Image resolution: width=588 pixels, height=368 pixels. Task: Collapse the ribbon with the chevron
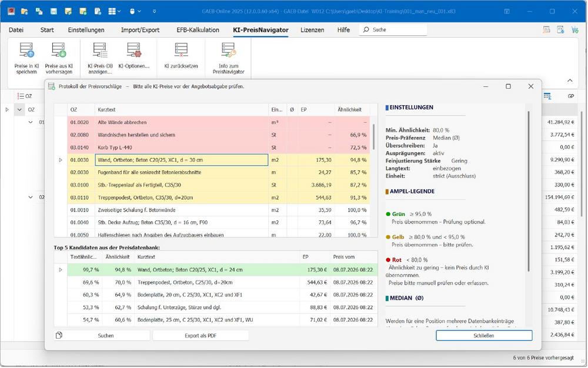pyautogui.click(x=570, y=80)
